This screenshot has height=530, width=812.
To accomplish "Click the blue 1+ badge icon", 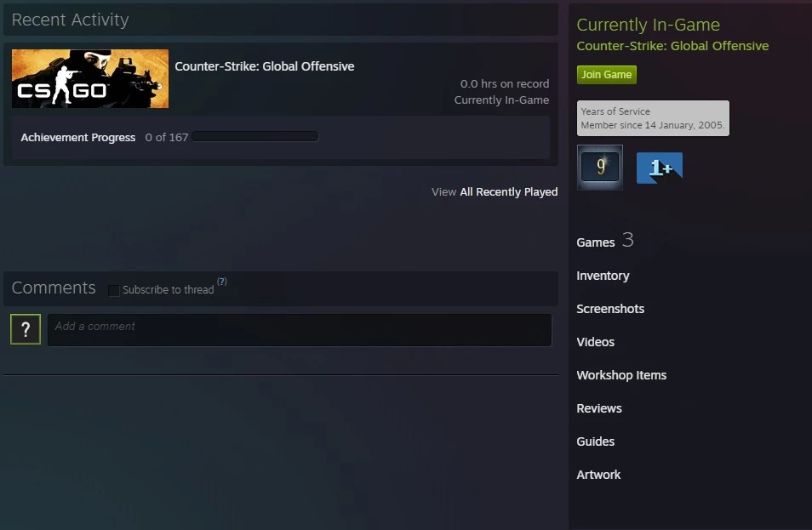I will click(x=659, y=168).
